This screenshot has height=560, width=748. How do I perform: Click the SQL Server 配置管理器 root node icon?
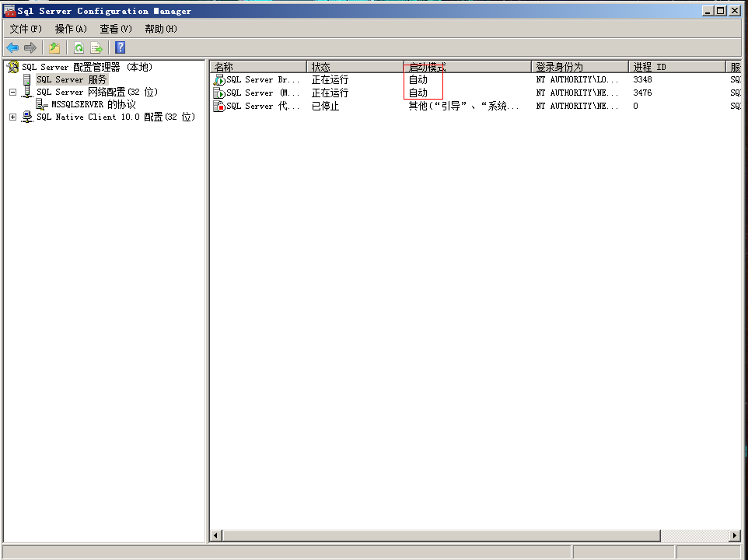pos(13,67)
